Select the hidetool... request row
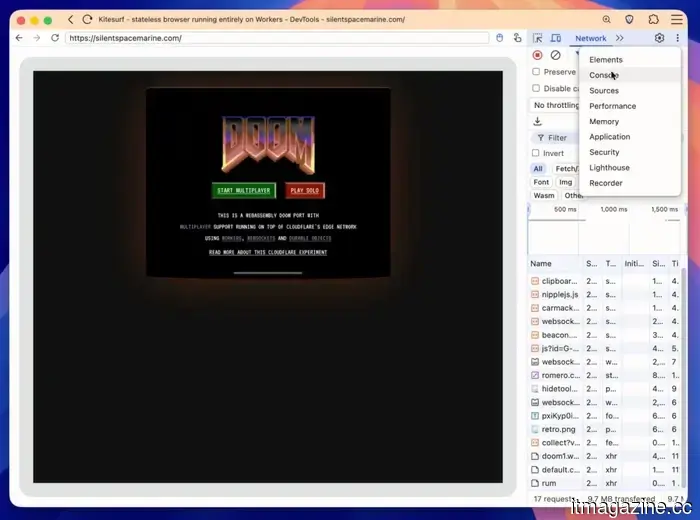The width and height of the screenshot is (700, 520). click(x=605, y=389)
